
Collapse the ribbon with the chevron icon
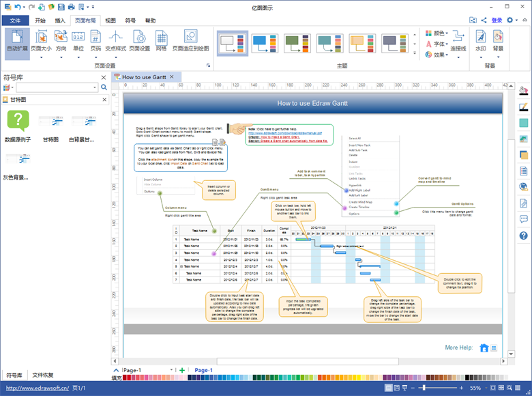525,20
